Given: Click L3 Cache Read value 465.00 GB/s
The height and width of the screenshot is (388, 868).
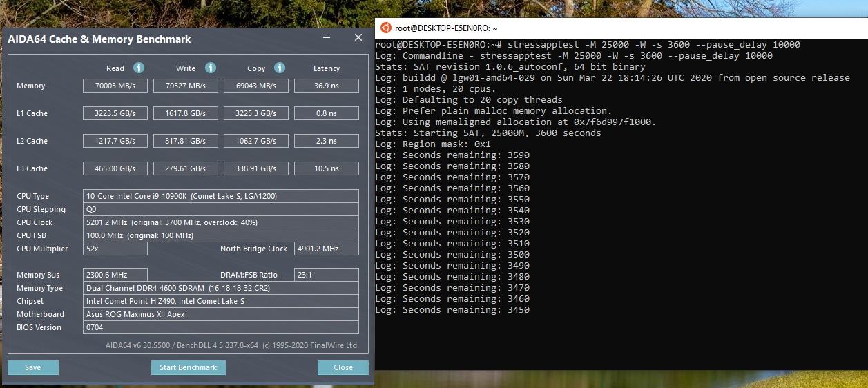Looking at the screenshot, I should click(x=115, y=168).
